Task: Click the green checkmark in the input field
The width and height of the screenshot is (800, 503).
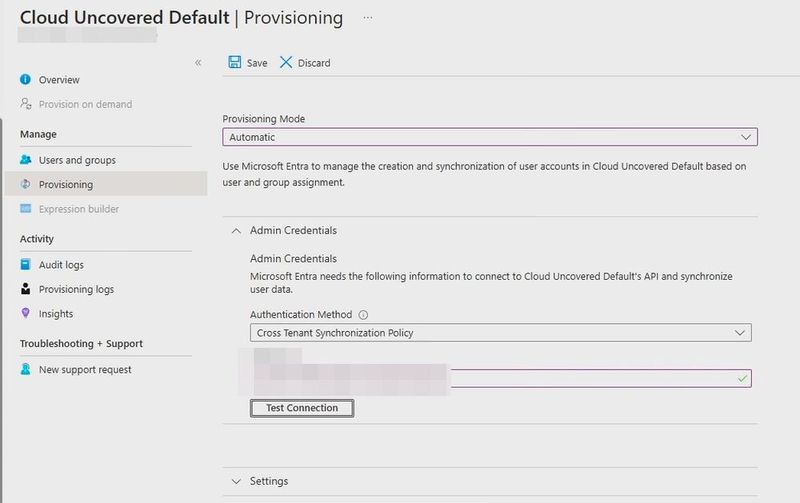Action: tap(742, 379)
